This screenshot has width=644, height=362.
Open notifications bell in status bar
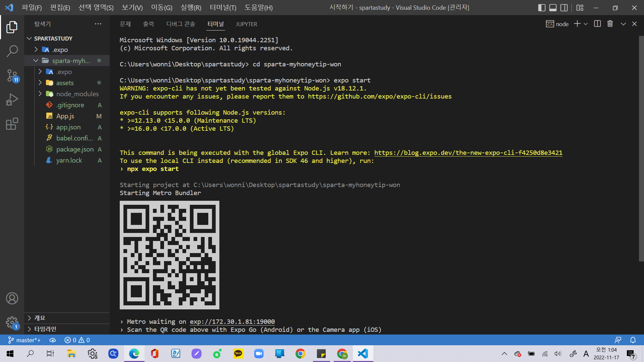pyautogui.click(x=633, y=340)
